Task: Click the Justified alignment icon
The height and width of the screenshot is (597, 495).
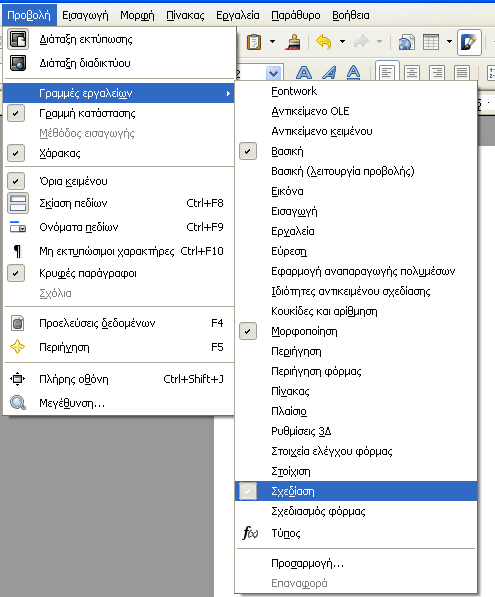Action: click(461, 72)
